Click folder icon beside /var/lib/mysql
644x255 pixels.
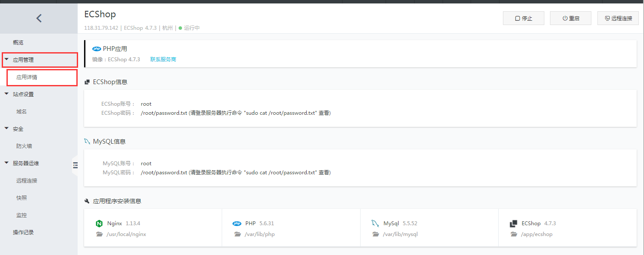376,234
